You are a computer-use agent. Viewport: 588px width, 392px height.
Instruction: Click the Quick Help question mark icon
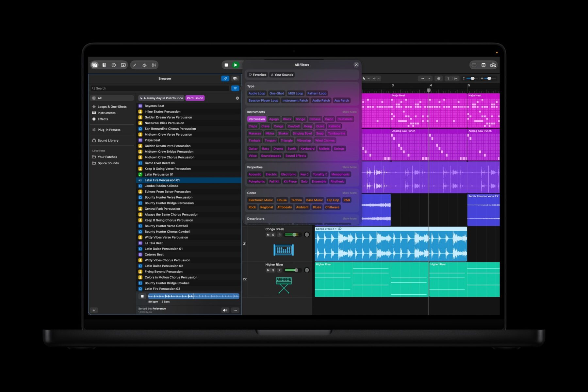[114, 65]
